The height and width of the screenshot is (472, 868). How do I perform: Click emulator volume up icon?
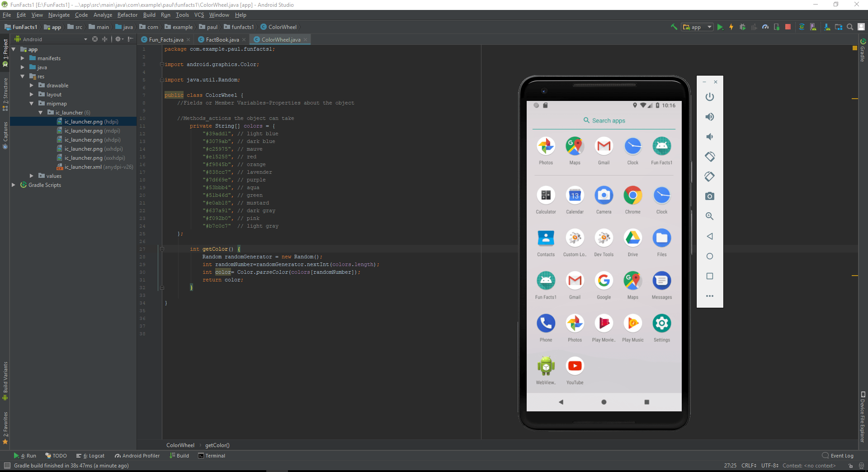[710, 117]
